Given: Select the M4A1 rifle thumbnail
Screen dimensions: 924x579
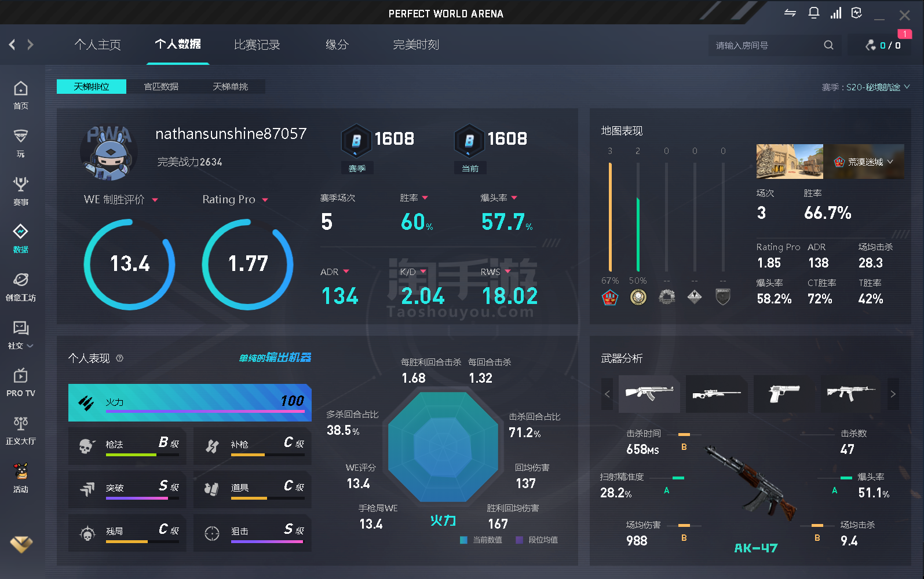Looking at the screenshot, I should 851,394.
